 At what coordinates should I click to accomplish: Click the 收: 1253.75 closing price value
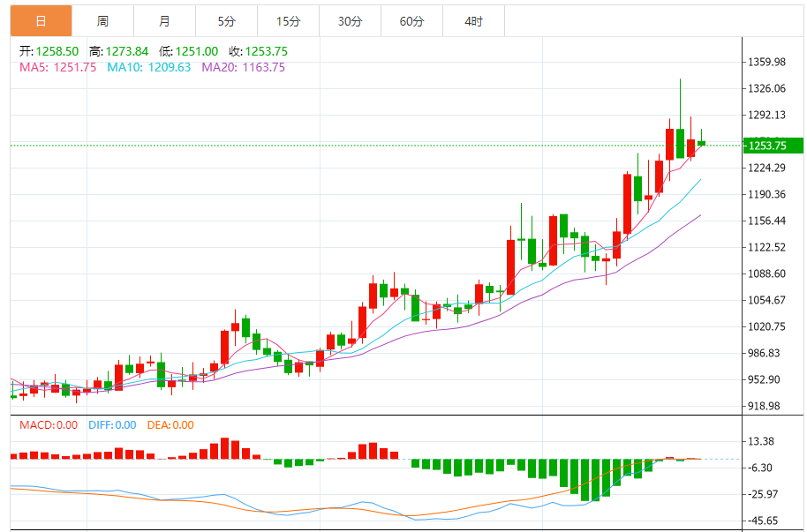point(257,52)
